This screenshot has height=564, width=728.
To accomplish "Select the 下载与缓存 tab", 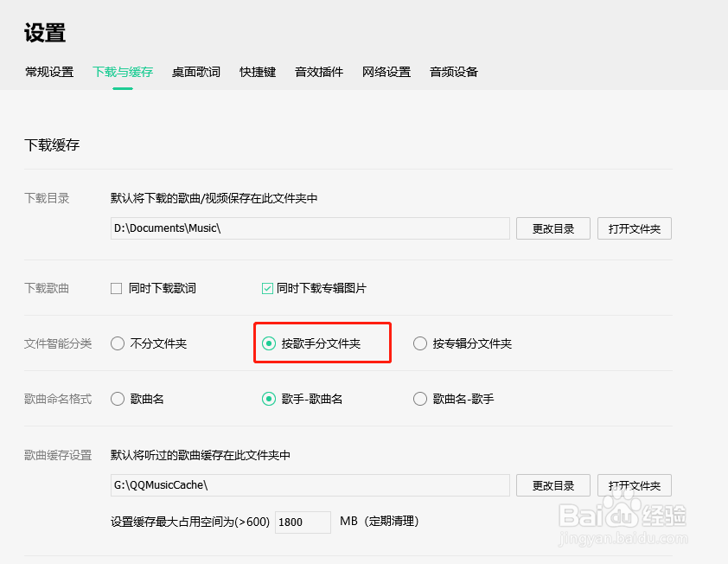I will coord(123,72).
